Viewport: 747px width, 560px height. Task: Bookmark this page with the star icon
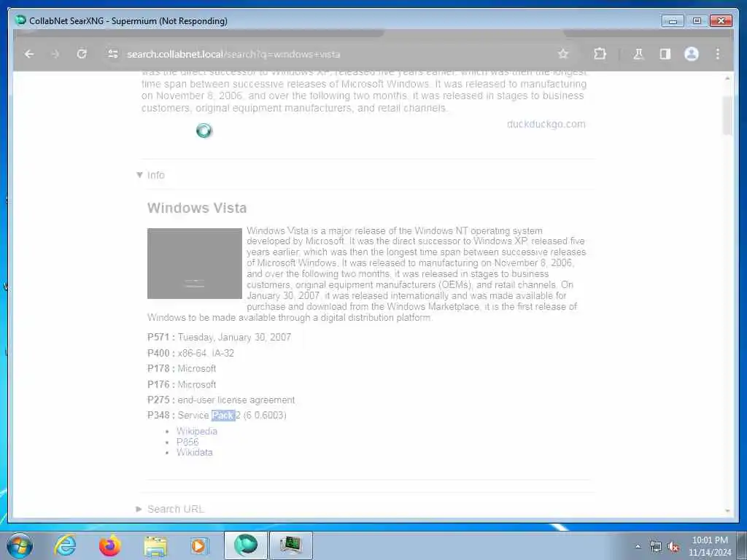(x=563, y=54)
